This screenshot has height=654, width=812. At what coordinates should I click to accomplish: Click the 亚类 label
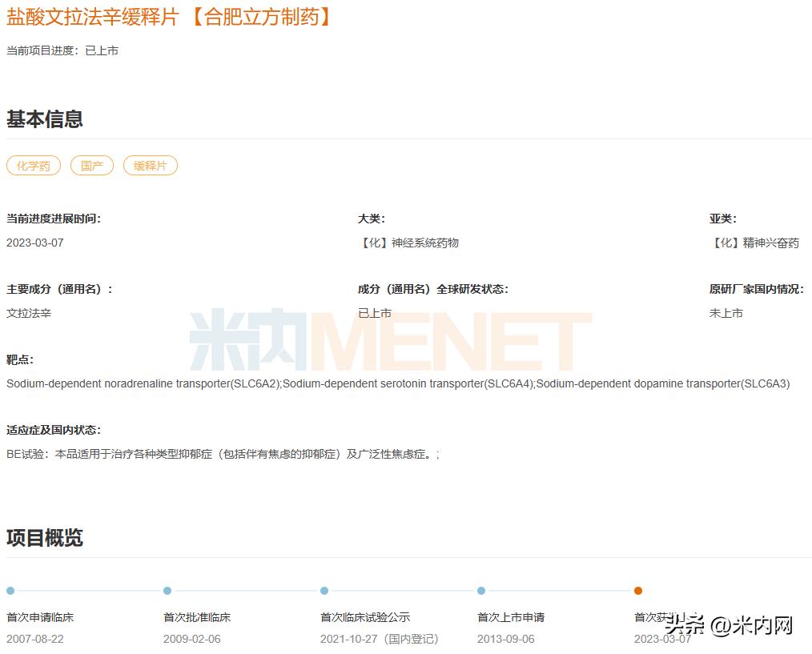click(x=723, y=219)
